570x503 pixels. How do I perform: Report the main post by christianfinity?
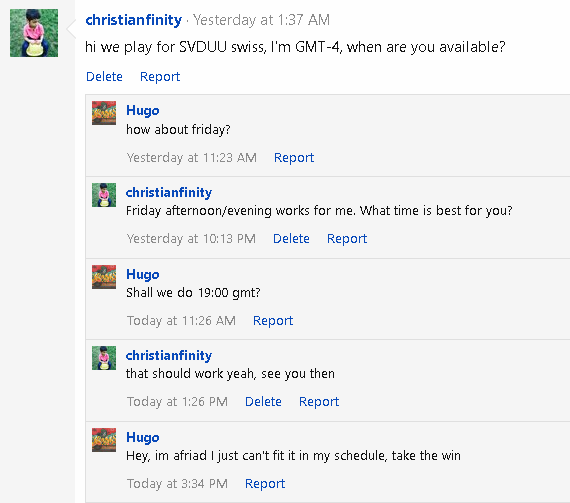[x=160, y=77]
